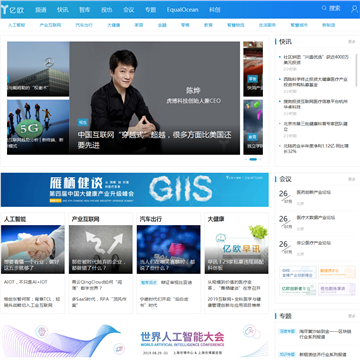This screenshot has height=360, width=360.
Task: Click the 知识专题 tag in 专题 panel
Action: 287,354
